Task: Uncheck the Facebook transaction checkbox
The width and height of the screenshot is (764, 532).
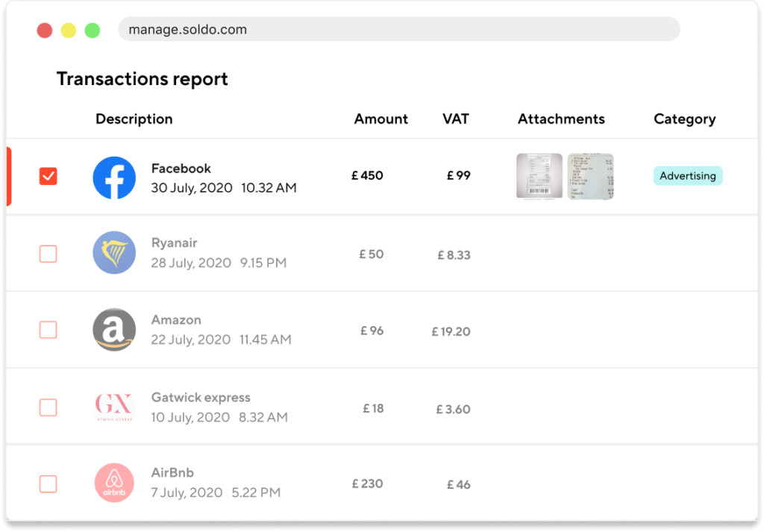Action: [x=48, y=176]
